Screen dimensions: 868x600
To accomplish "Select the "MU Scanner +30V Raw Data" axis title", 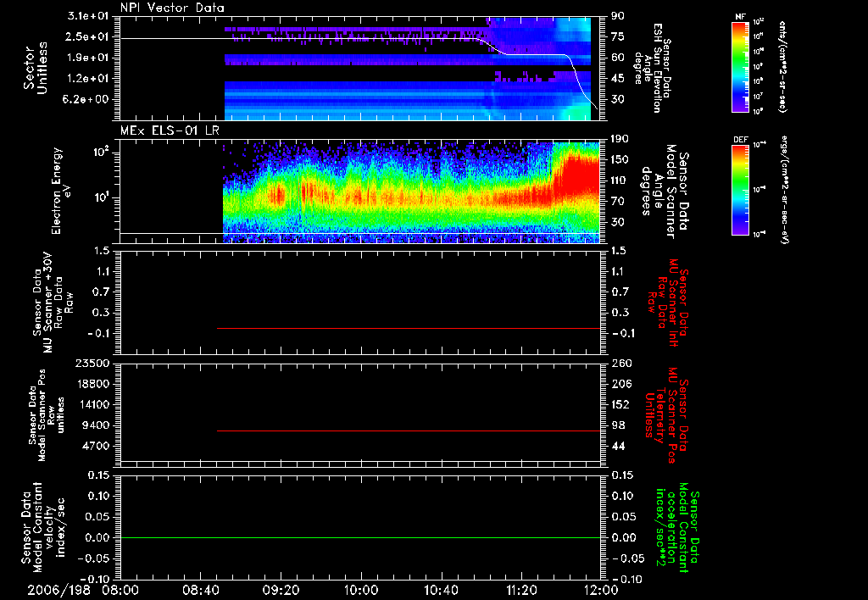I will pyautogui.click(x=53, y=303).
